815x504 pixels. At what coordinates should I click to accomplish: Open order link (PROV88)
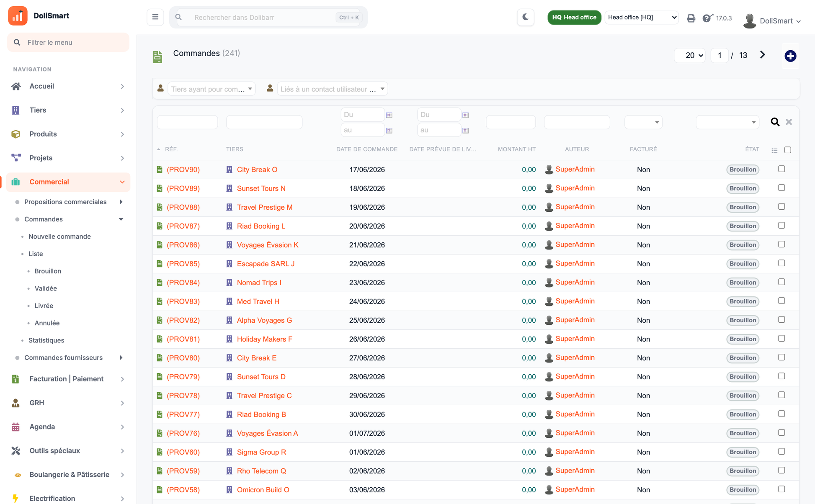[183, 207]
